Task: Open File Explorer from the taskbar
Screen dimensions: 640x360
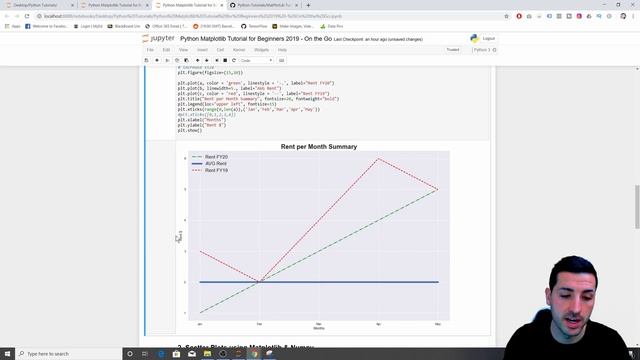Action: coord(207,353)
